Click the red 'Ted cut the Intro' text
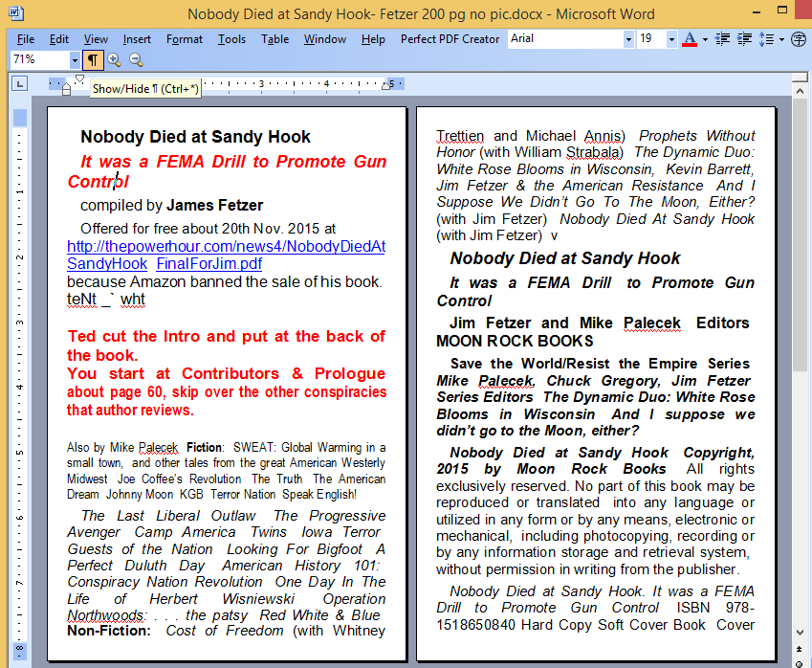 click(x=135, y=336)
